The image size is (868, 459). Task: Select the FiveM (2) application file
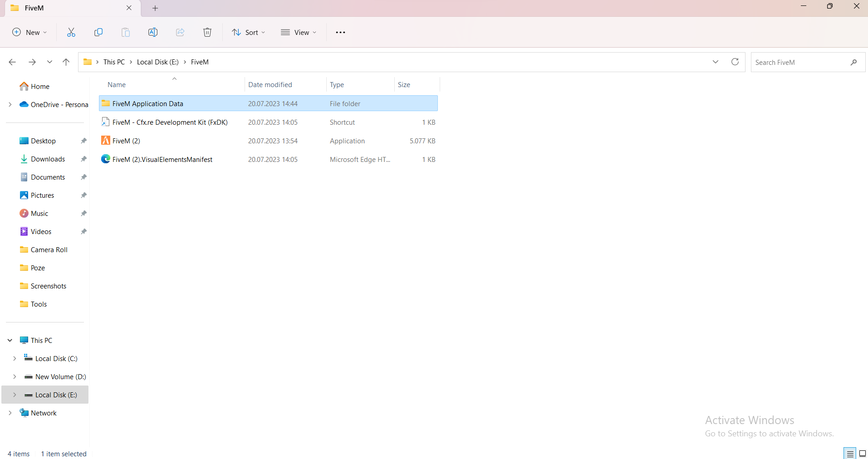(126, 141)
